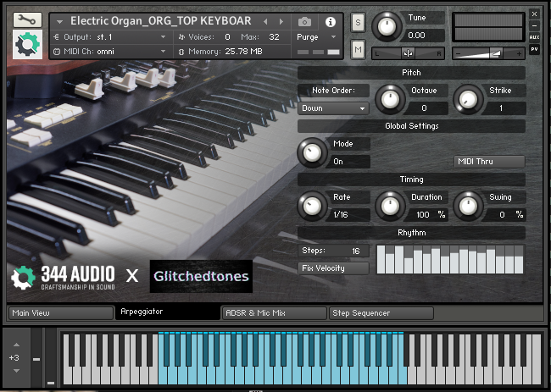Open the Step Sequencer tab
The height and width of the screenshot is (392, 551).
pos(381,313)
